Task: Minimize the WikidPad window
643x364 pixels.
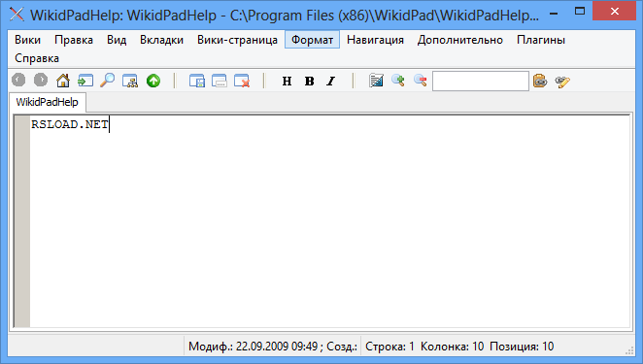Action: pyautogui.click(x=554, y=13)
